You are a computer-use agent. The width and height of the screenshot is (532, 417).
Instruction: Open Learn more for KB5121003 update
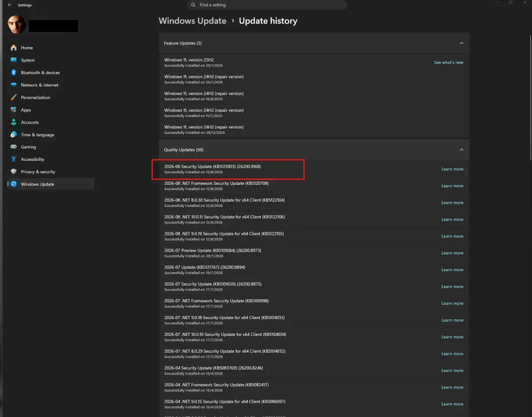pyautogui.click(x=452, y=169)
